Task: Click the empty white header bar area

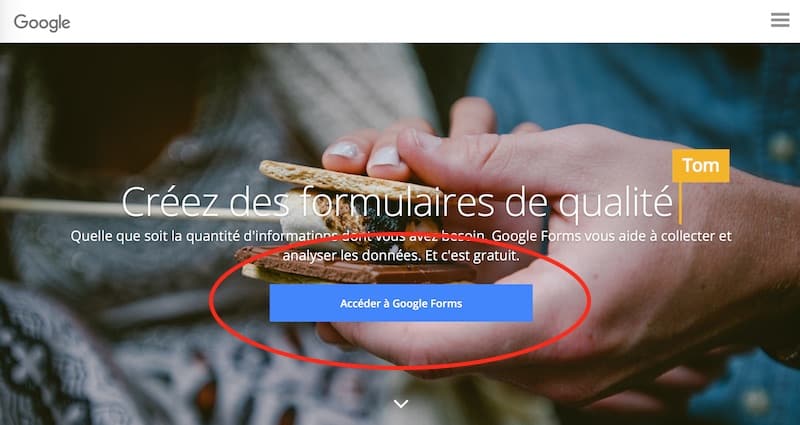Action: pos(408,21)
